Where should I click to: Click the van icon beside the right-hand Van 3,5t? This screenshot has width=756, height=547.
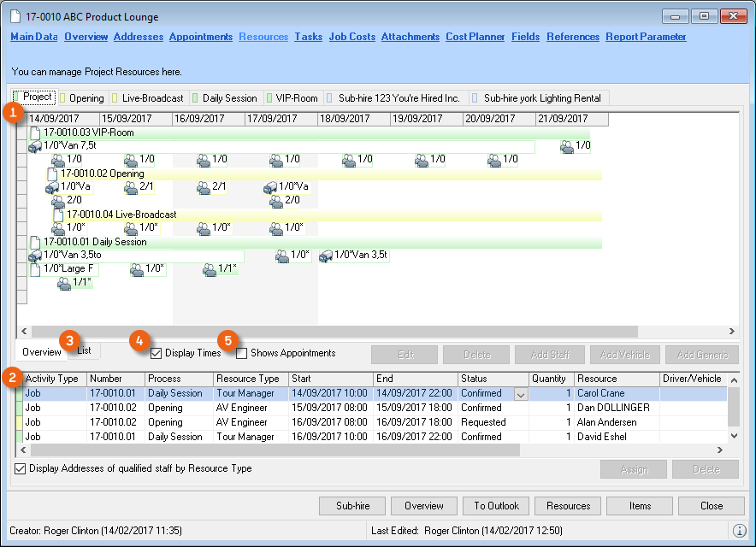click(325, 256)
